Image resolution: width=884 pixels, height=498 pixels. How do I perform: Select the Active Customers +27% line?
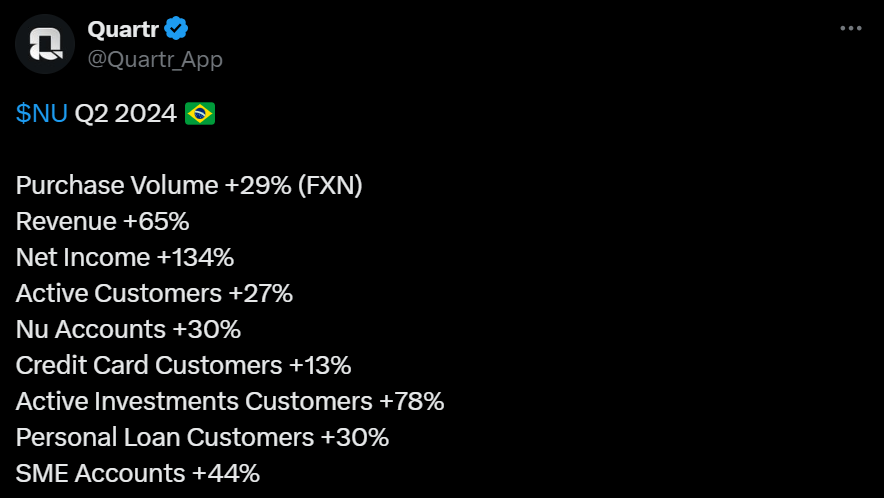[x=154, y=293]
